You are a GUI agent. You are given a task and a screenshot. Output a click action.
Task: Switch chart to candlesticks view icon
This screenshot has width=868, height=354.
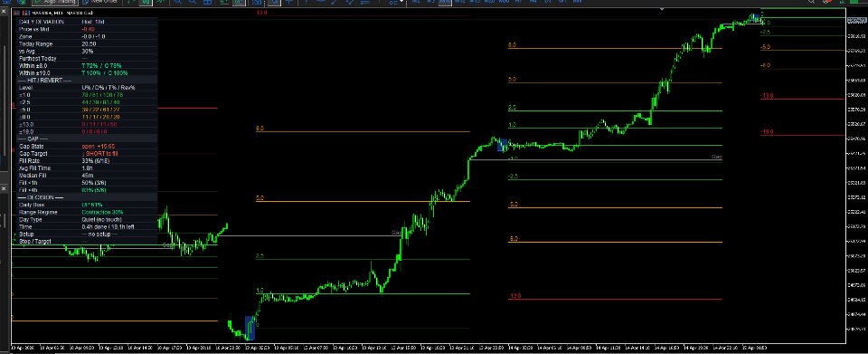pos(146,2)
